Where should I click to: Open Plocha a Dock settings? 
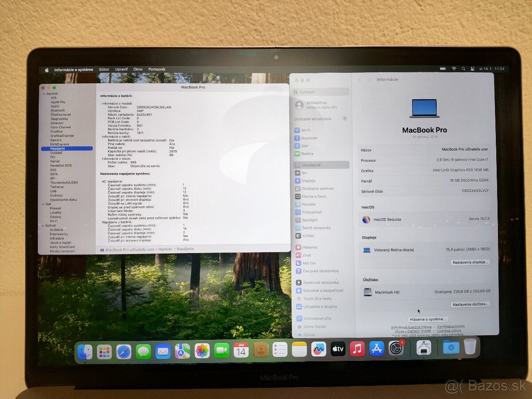(x=314, y=196)
